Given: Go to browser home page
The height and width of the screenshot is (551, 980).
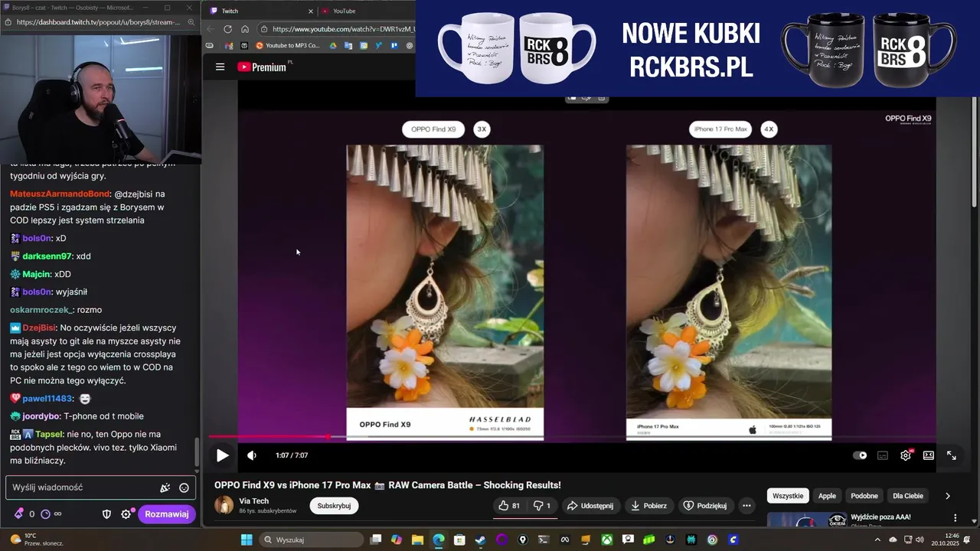Looking at the screenshot, I should pyautogui.click(x=245, y=29).
